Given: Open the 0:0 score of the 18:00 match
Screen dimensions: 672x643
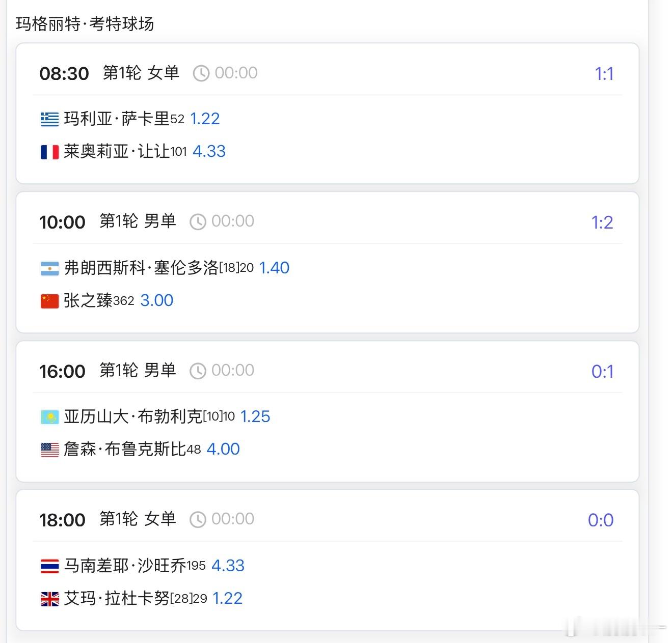Looking at the screenshot, I should point(601,520).
